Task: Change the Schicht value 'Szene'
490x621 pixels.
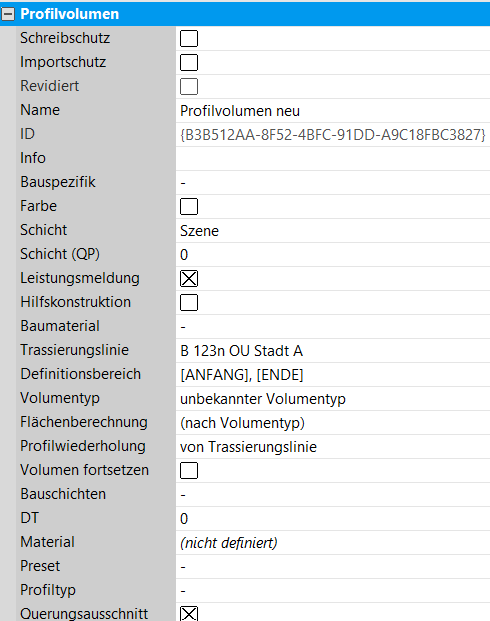Action: coord(333,230)
